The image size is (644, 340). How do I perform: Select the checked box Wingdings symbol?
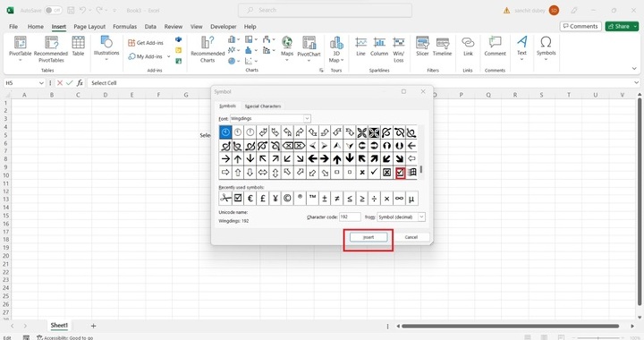400,173
